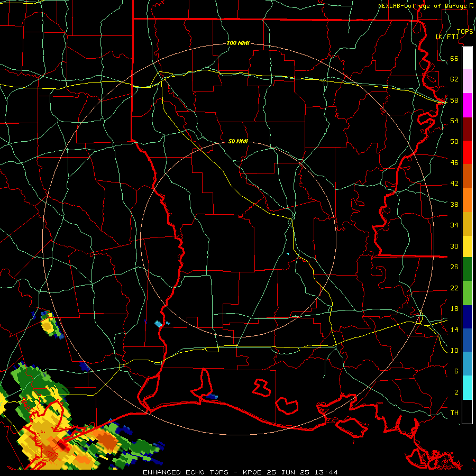The height and width of the screenshot is (476, 476).
Task: Click the "42" legend value
Action: click(x=454, y=184)
